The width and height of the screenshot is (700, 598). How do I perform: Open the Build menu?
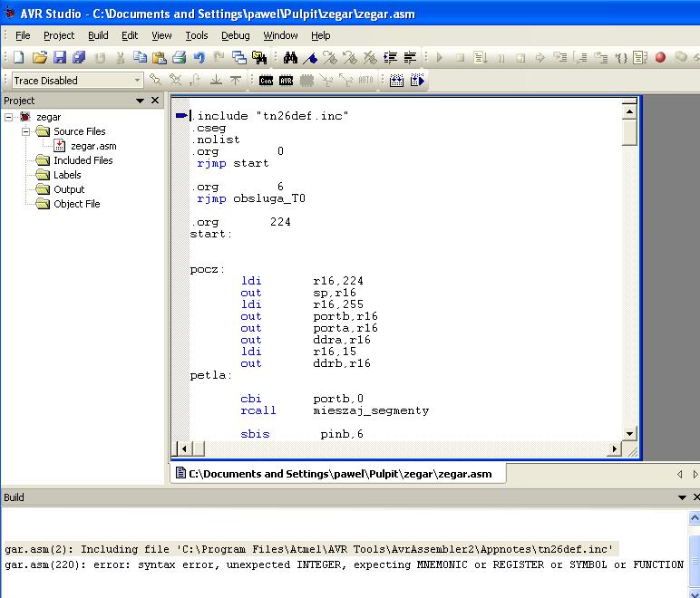click(x=98, y=35)
